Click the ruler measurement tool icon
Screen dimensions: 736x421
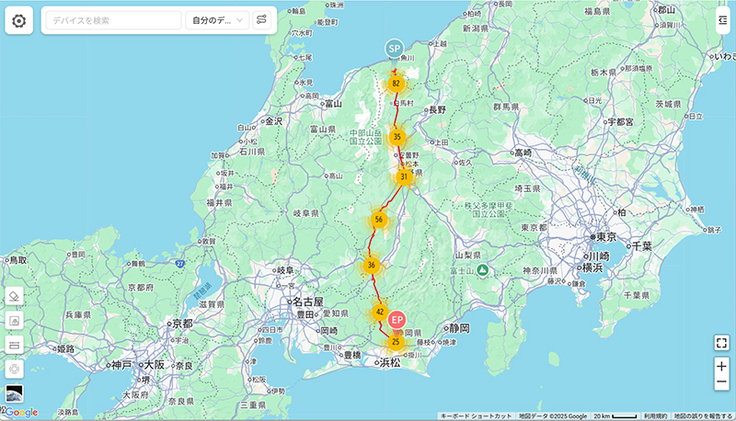point(14,345)
